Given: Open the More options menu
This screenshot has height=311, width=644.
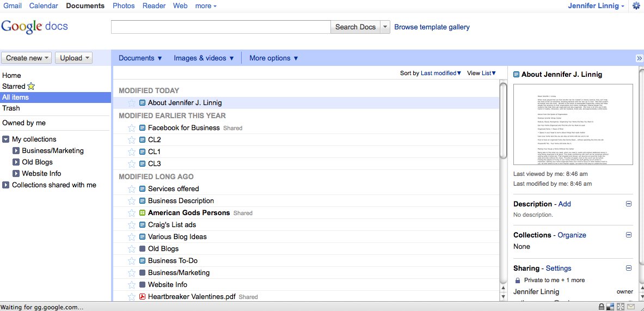Looking at the screenshot, I should point(273,58).
